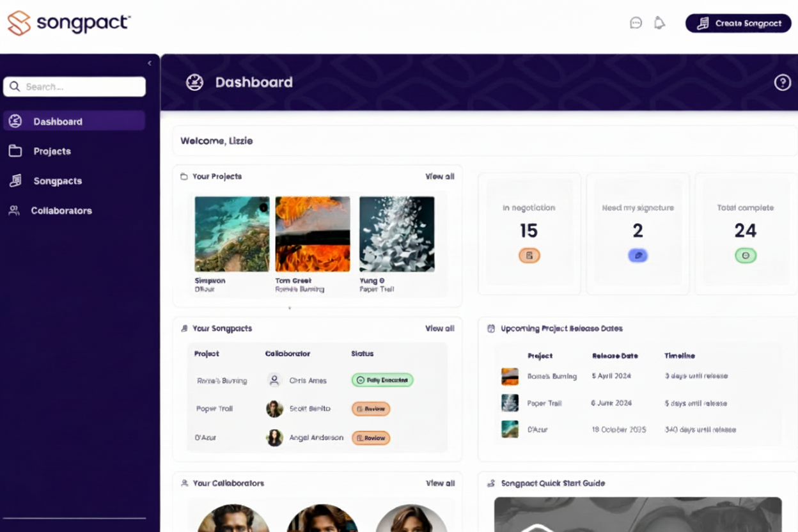Open the chat messages icon
Screen dimensions: 798x532
[x=635, y=22]
